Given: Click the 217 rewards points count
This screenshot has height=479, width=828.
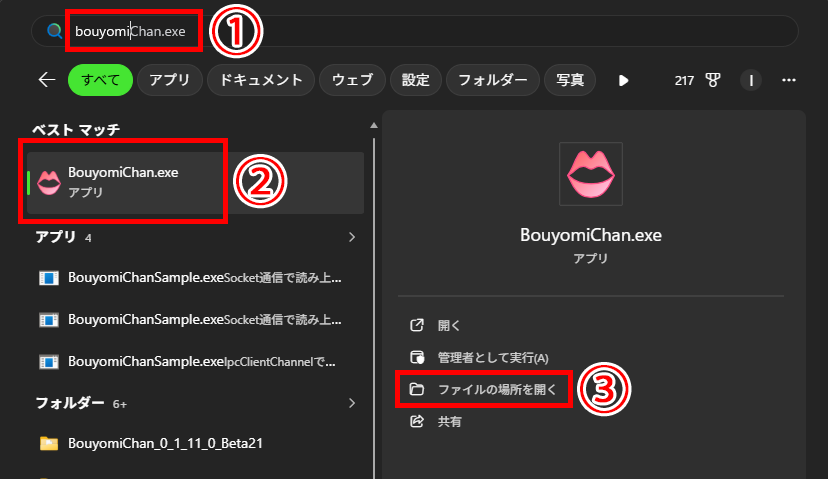Looking at the screenshot, I should [684, 80].
